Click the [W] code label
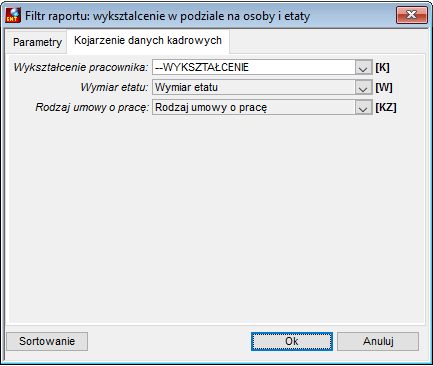This screenshot has height=366, width=433. tap(384, 88)
